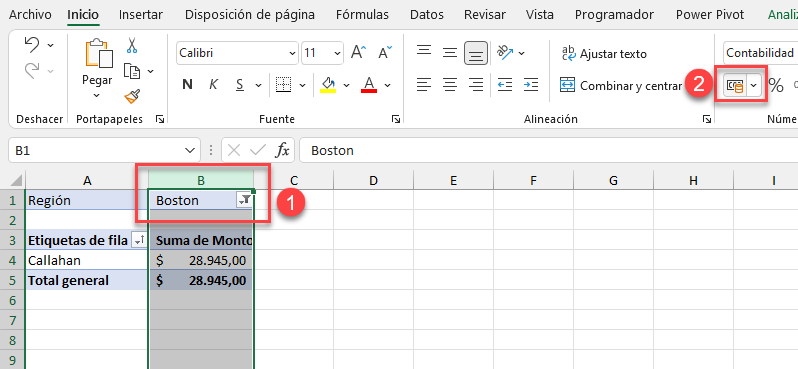Open the Programador tab
The width and height of the screenshot is (798, 369).
(x=614, y=15)
